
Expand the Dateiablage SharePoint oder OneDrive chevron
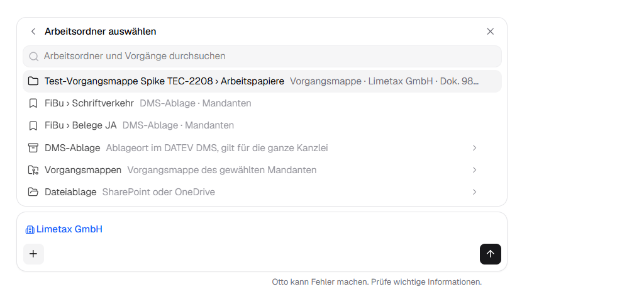(474, 192)
